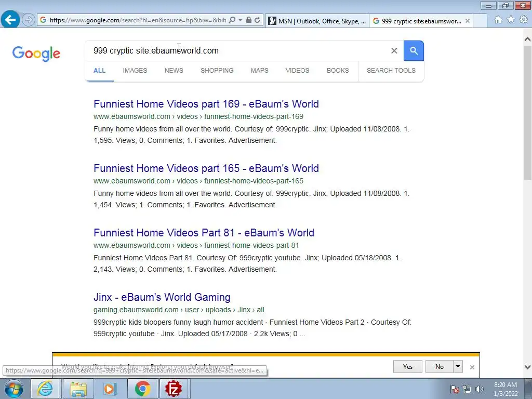
Task: Click the scrollbar down arrow
Action: tap(527, 367)
